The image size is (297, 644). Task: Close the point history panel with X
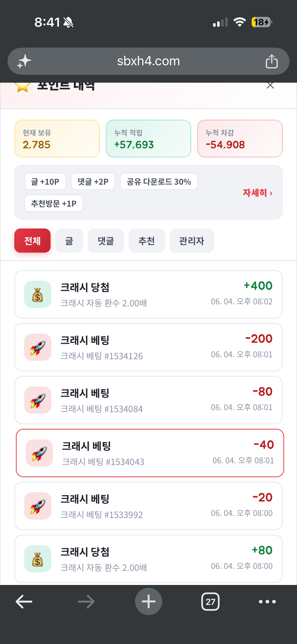click(270, 86)
